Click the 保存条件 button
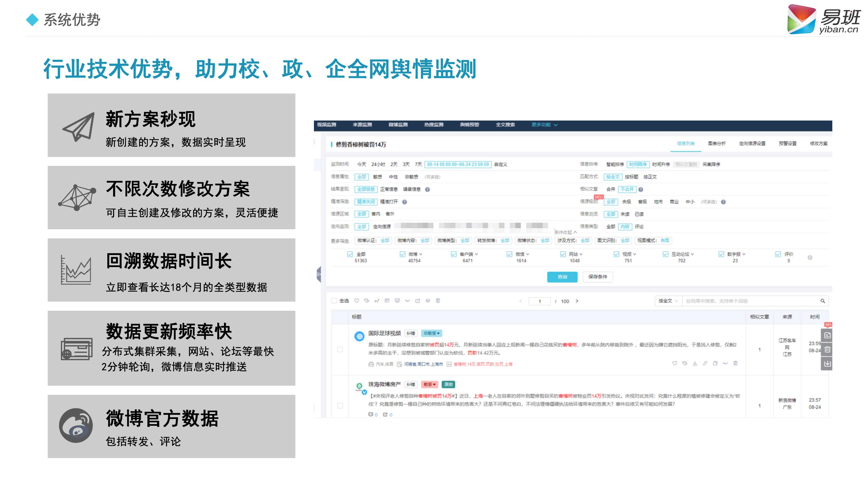 click(597, 277)
